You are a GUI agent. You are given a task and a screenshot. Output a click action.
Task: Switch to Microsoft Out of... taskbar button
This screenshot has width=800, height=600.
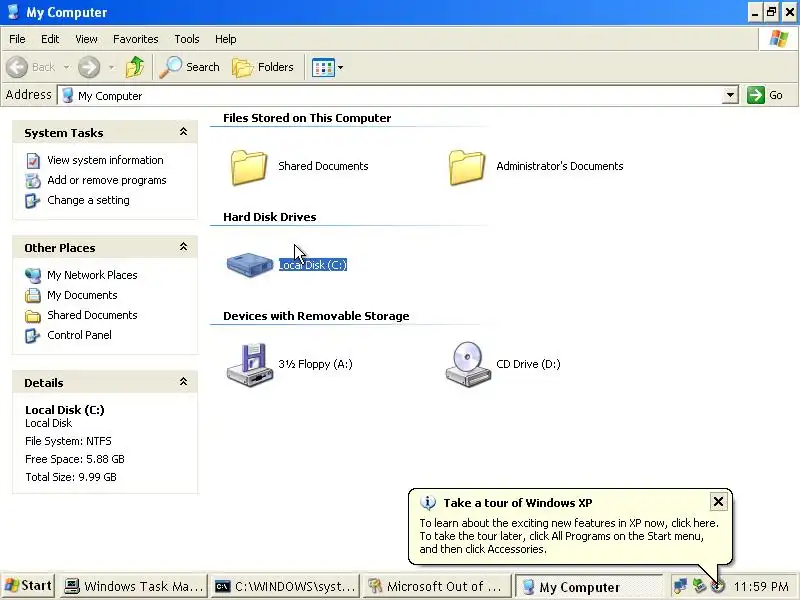coord(437,586)
